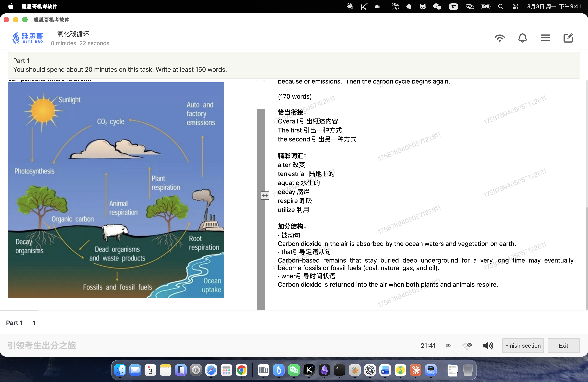Viewport: 588px width, 382px height.
Task: Open ChatGPT from the dock
Action: coord(370,370)
